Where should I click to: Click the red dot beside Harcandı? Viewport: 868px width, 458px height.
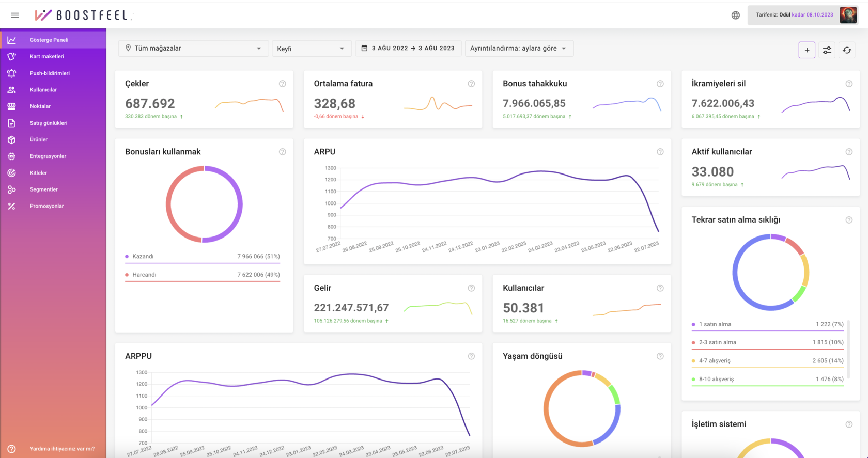click(x=127, y=275)
